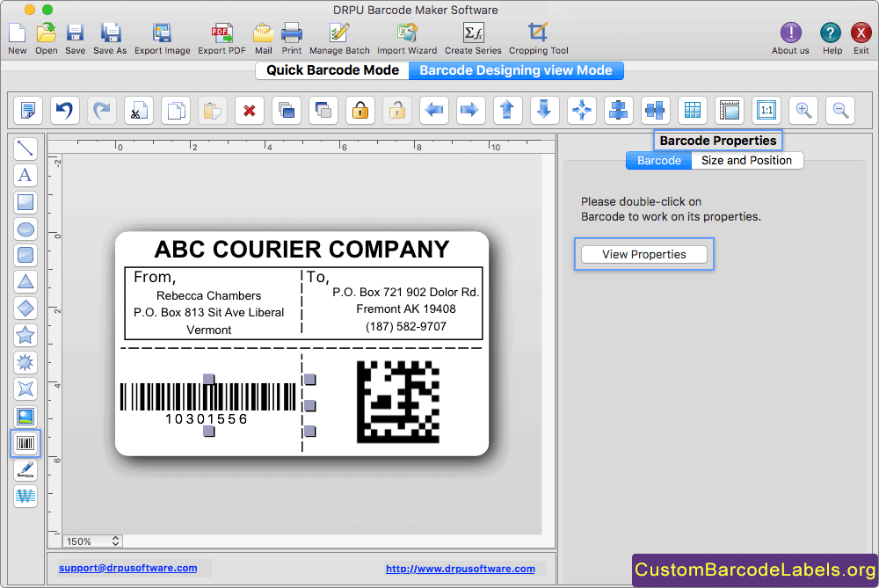Select the Barcode properties tab
This screenshot has height=588, width=879.
click(658, 160)
